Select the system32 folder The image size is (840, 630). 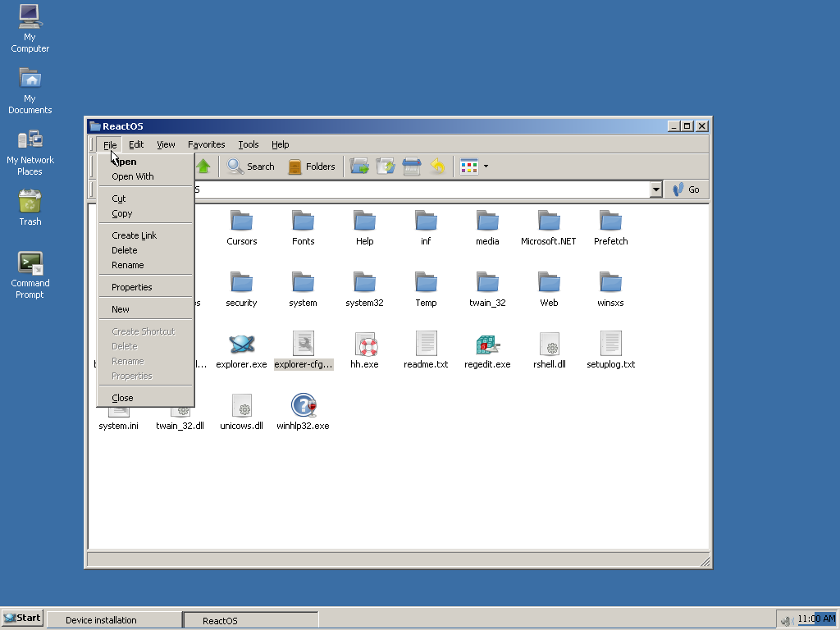[x=365, y=290]
